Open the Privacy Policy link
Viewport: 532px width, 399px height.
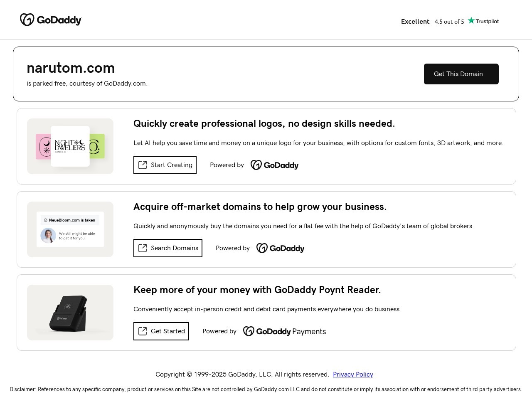(353, 374)
